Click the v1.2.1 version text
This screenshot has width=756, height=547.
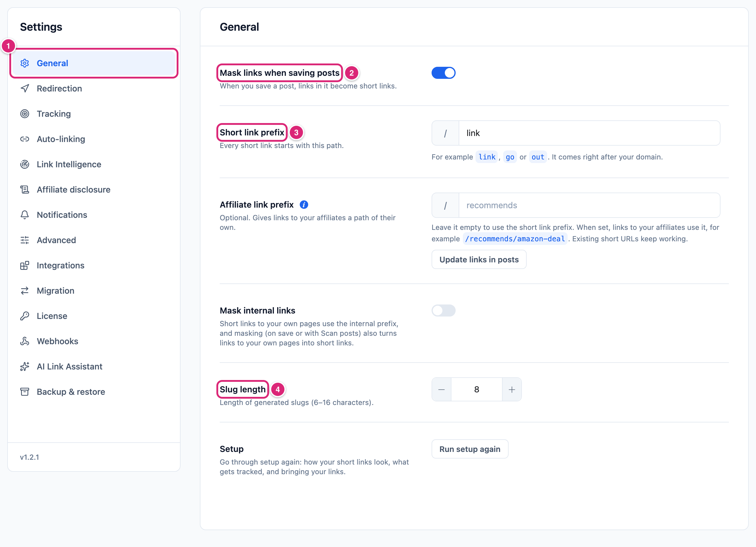click(29, 457)
